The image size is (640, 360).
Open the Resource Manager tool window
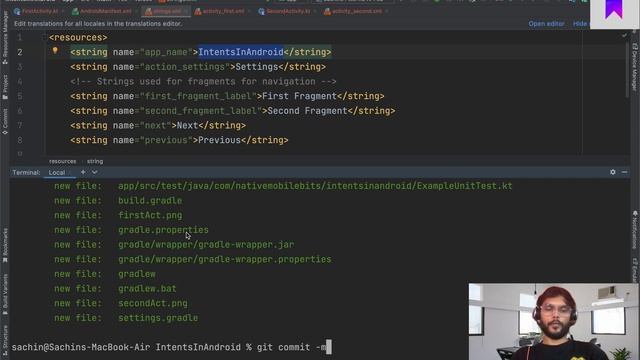pos(5,38)
